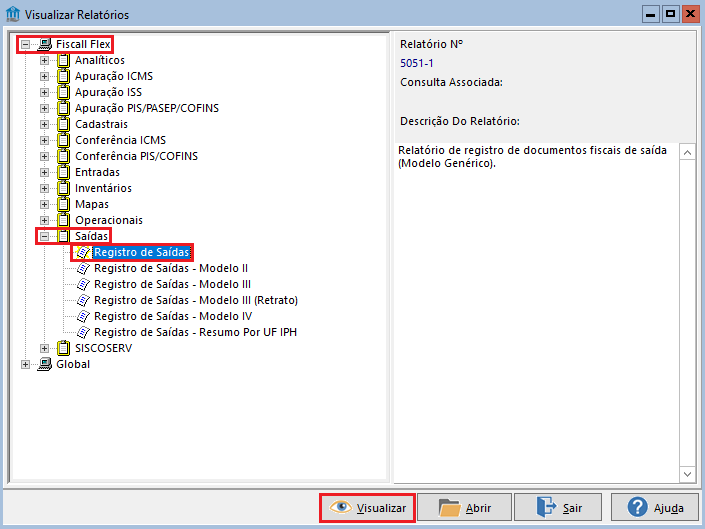The width and height of the screenshot is (705, 529).
Task: Expand the Apuração ICMS folder
Action: point(44,76)
